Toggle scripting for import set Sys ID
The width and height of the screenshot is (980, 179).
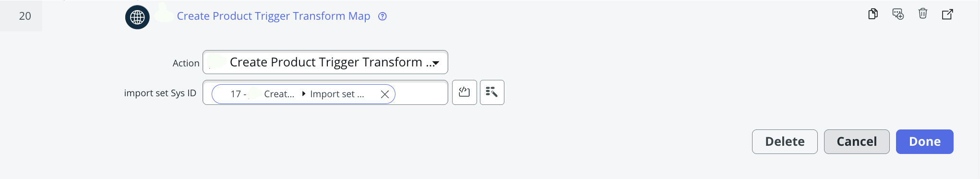pyautogui.click(x=464, y=92)
